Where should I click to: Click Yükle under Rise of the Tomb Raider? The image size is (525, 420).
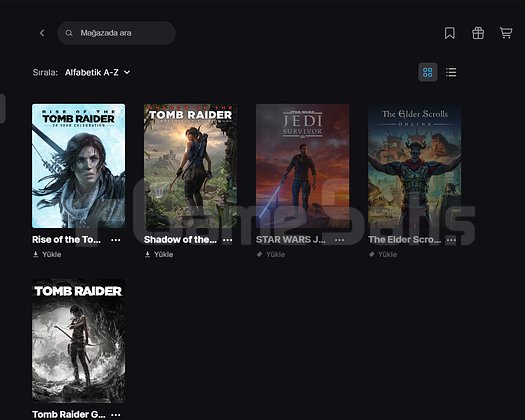[x=47, y=255]
